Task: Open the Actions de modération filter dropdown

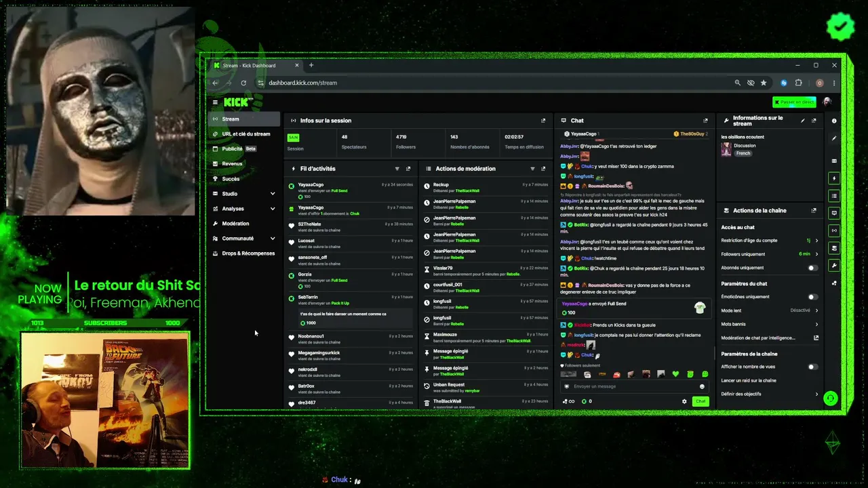Action: tap(532, 169)
